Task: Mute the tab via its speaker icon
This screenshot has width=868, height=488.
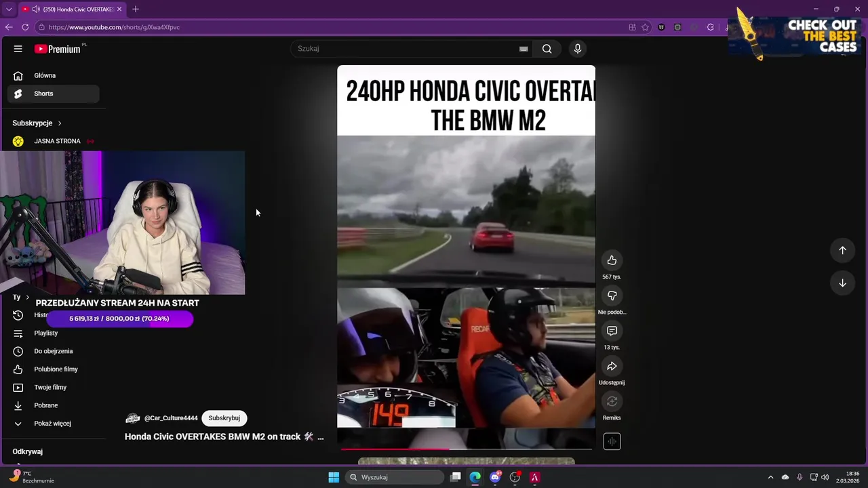Action: pos(35,9)
